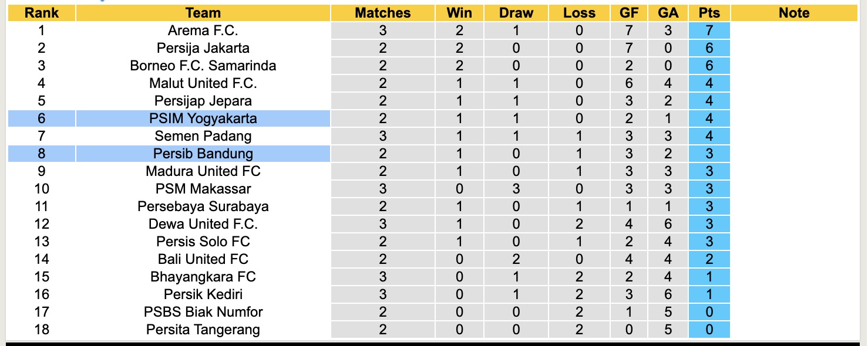Image resolution: width=868 pixels, height=346 pixels.
Task: Click the highlighted rank 6 cell
Action: pyautogui.click(x=41, y=118)
